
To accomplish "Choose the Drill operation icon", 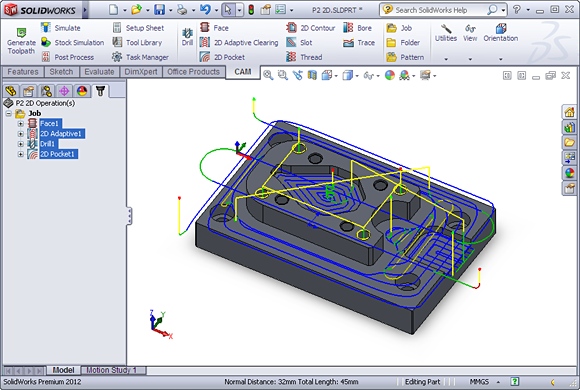I will click(x=187, y=36).
